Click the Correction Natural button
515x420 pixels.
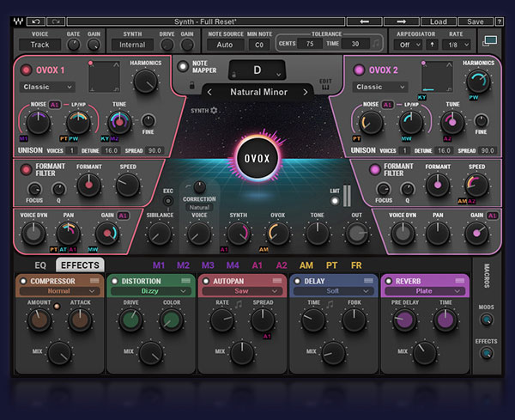coord(199,207)
